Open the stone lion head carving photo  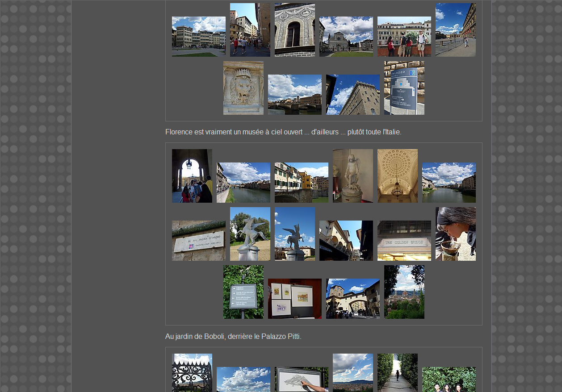tap(243, 88)
